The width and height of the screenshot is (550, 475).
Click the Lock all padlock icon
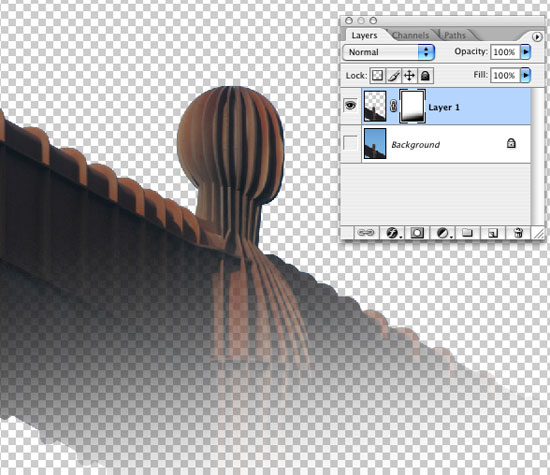click(x=425, y=75)
